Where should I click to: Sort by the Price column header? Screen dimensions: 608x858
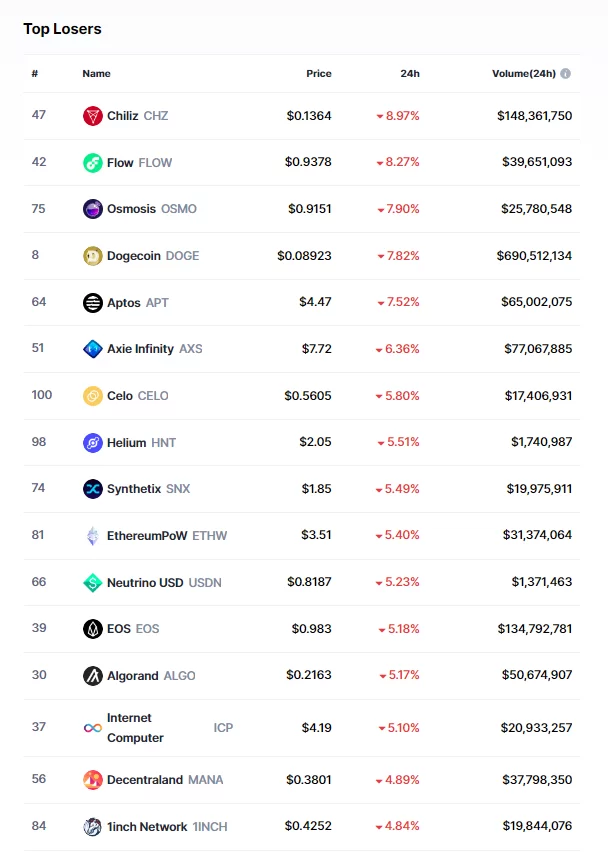pos(319,73)
